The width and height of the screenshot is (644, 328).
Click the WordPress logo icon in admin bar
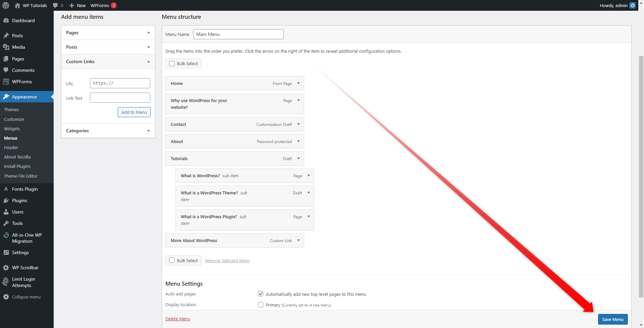[x=6, y=5]
